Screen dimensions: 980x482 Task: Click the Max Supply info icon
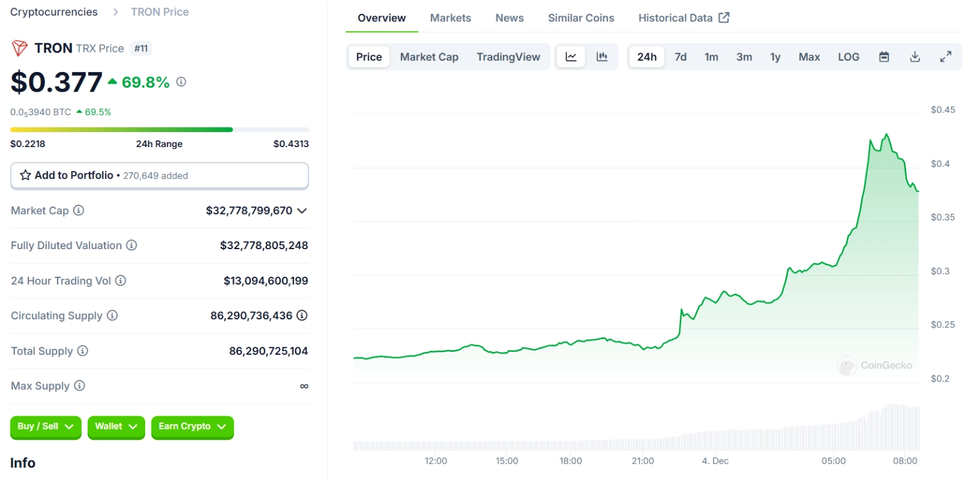[x=79, y=386]
